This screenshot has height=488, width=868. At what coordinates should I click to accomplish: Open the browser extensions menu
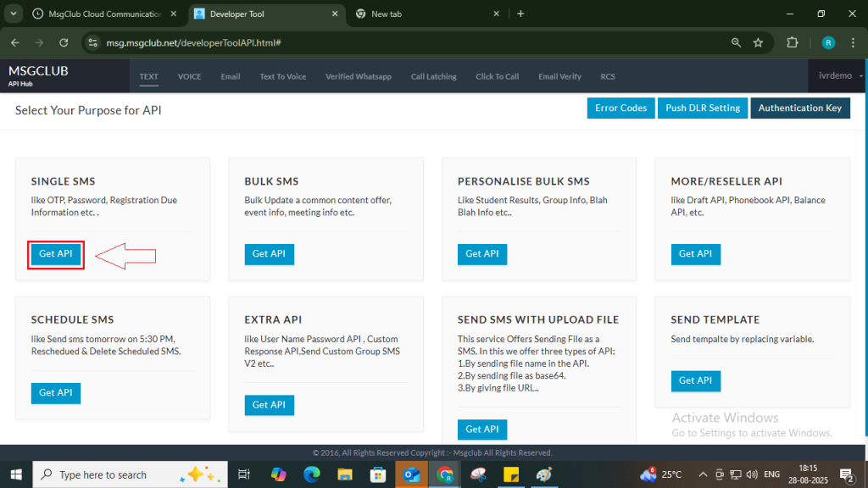793,42
